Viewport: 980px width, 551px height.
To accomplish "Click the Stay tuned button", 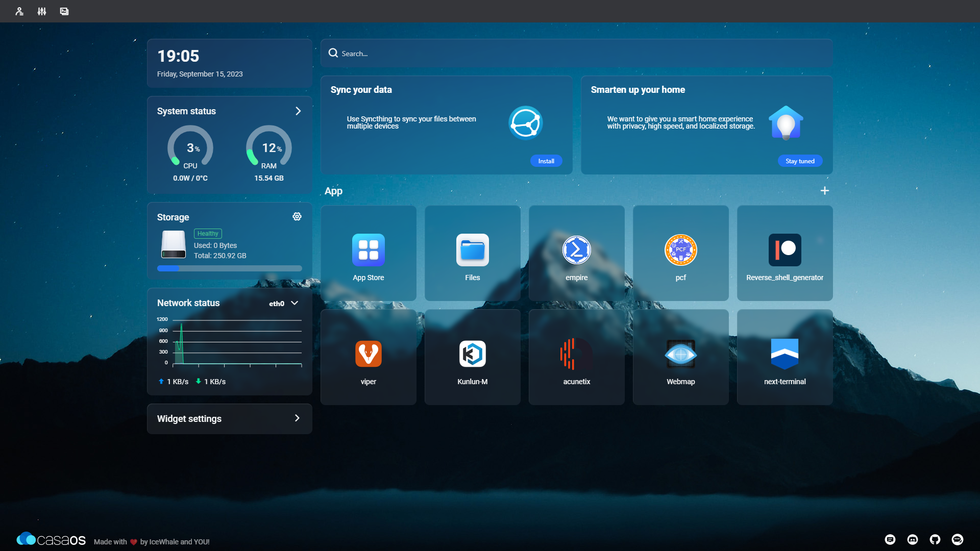I will pyautogui.click(x=799, y=161).
